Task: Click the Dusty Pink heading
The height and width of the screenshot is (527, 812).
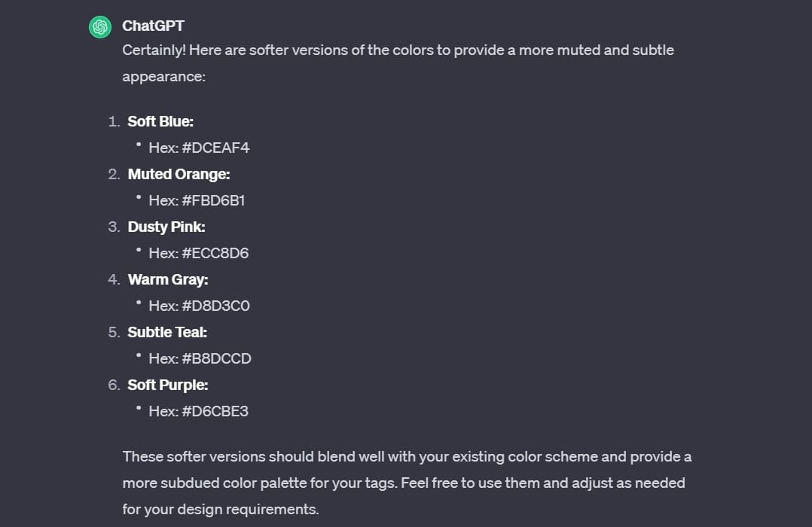Action: pos(166,227)
